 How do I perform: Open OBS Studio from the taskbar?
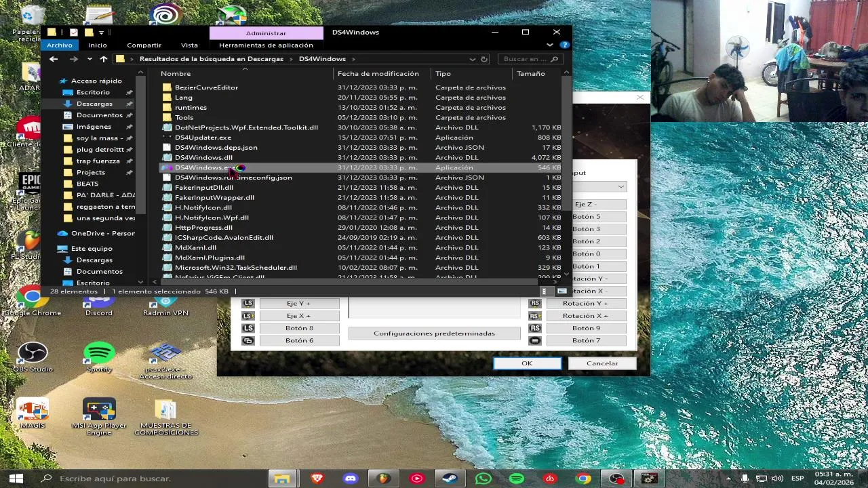coord(616,479)
